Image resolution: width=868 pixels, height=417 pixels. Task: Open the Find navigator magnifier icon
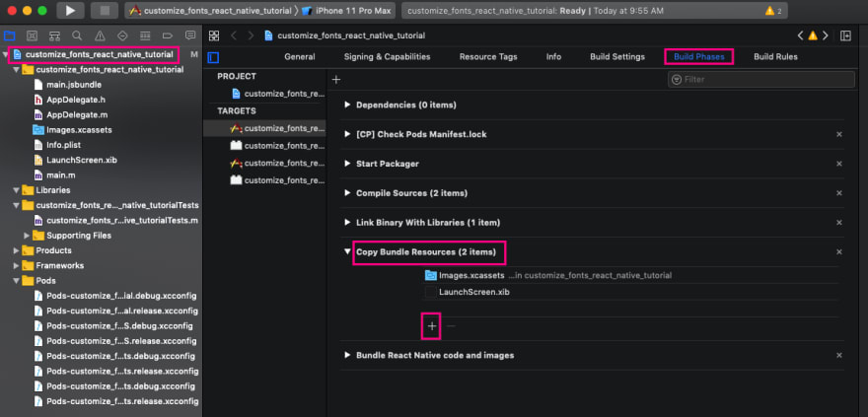click(x=77, y=35)
